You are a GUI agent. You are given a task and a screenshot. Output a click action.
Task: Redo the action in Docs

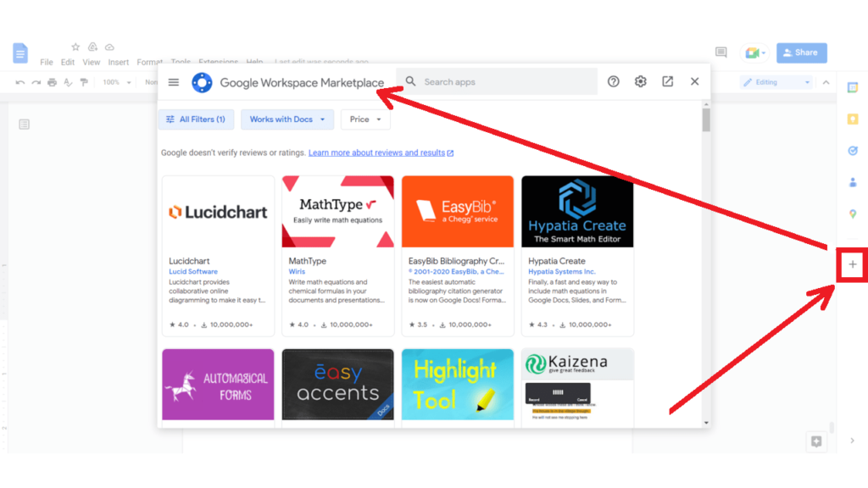click(36, 82)
